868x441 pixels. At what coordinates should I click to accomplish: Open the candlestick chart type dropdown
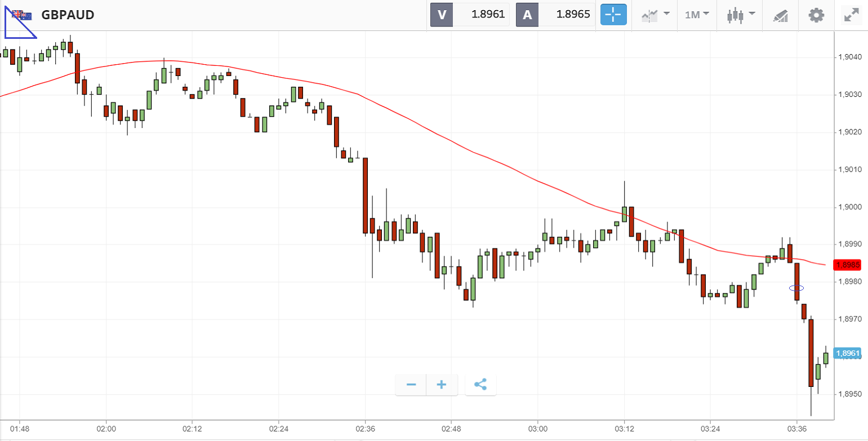(741, 15)
